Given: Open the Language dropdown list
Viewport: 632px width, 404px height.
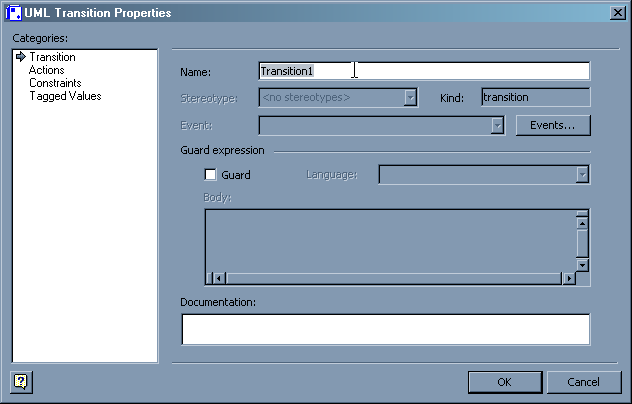Looking at the screenshot, I should click(x=582, y=175).
